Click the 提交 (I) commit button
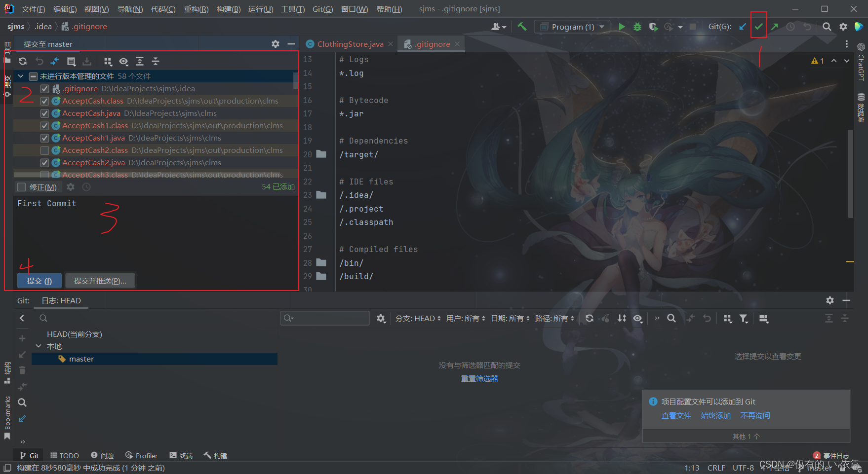868x474 pixels. tap(39, 281)
